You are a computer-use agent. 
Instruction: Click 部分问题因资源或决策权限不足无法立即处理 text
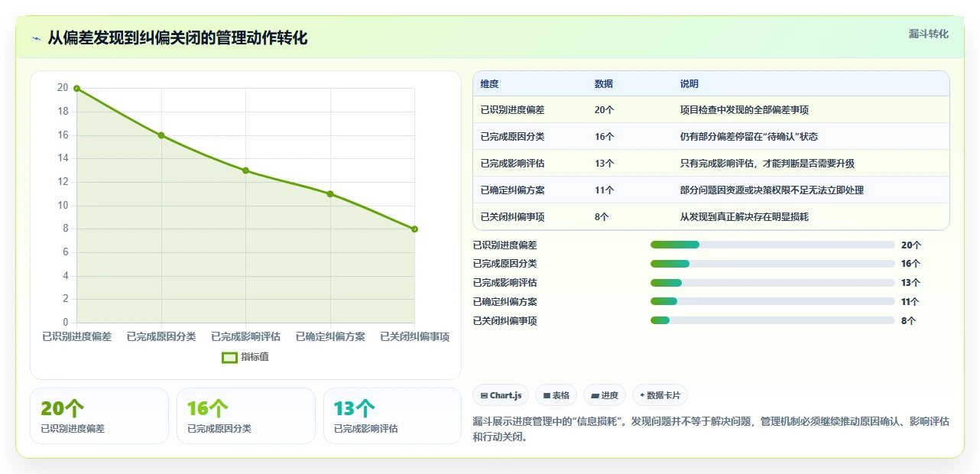click(x=772, y=190)
